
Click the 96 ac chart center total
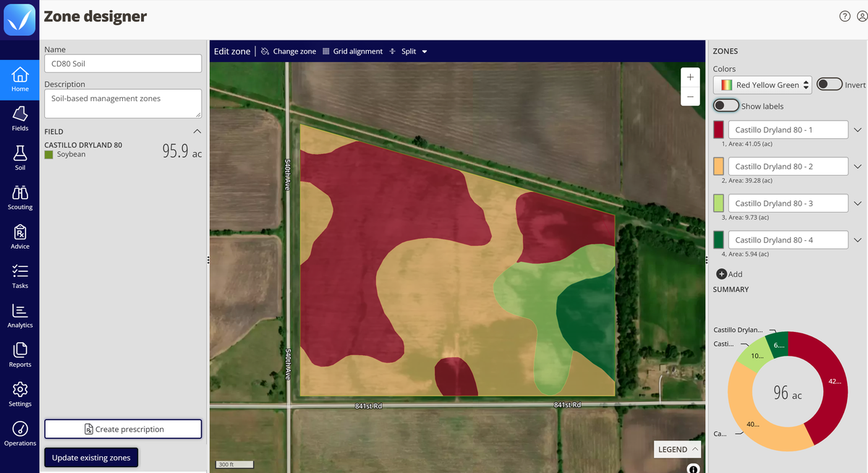[x=788, y=393]
